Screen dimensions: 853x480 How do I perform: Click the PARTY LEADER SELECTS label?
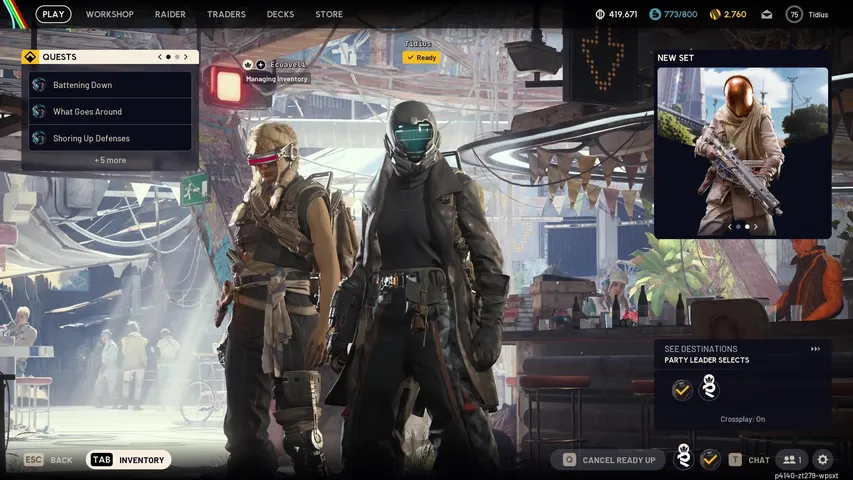706,360
